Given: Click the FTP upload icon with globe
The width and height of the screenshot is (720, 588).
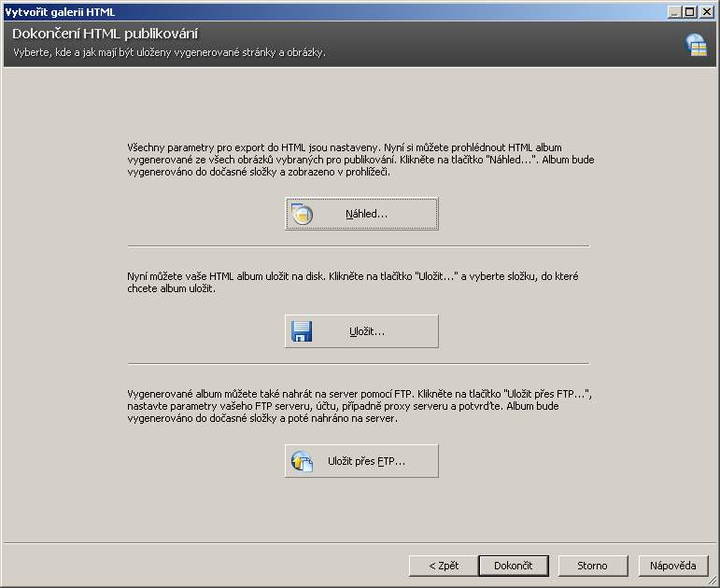Looking at the screenshot, I should point(301,461).
